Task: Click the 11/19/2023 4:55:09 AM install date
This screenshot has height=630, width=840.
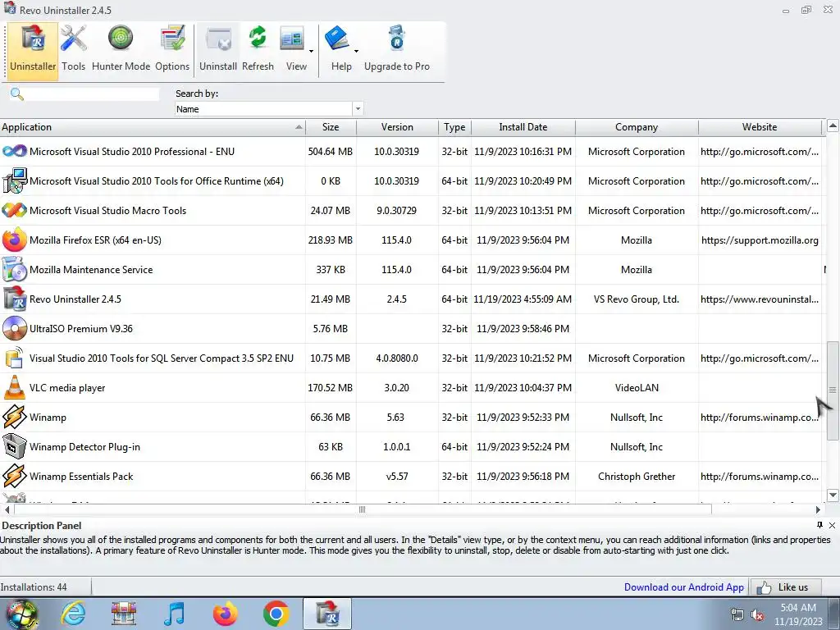Action: tap(523, 299)
